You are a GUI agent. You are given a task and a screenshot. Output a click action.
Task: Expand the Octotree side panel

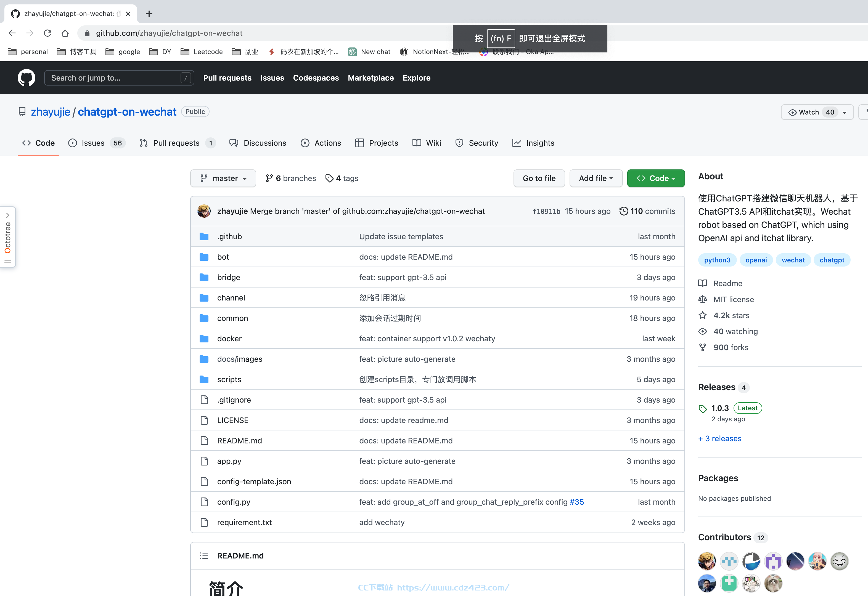pos(8,236)
